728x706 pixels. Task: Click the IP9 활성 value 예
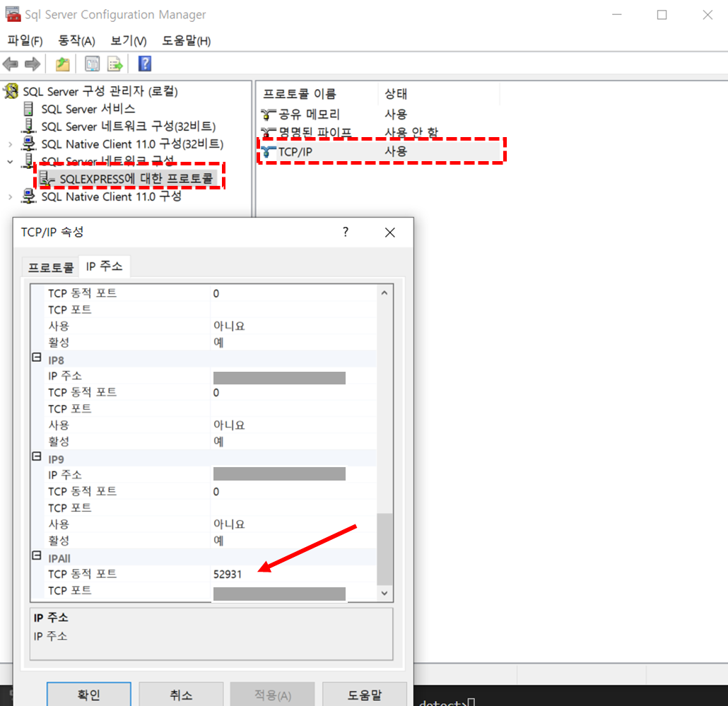click(218, 541)
